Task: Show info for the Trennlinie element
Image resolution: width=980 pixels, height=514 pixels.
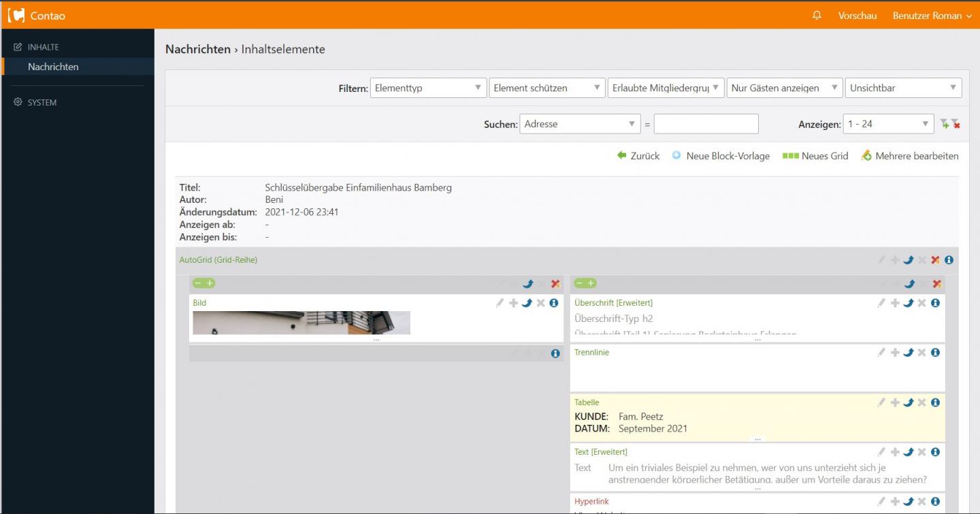Action: [935, 353]
